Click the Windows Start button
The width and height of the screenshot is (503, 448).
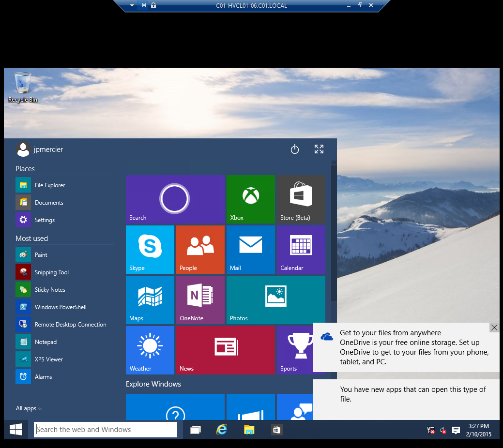click(x=16, y=430)
